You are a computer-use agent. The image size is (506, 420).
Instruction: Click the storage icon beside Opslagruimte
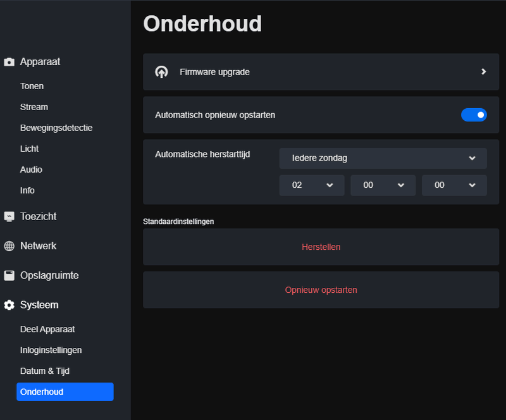[9, 275]
